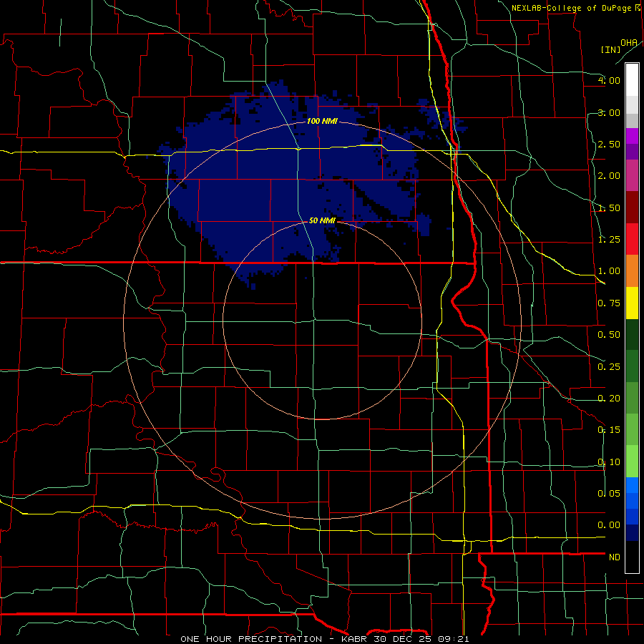Click the "3.00" scale label
Image resolution: width=644 pixels, height=644 pixels.
pos(609,112)
